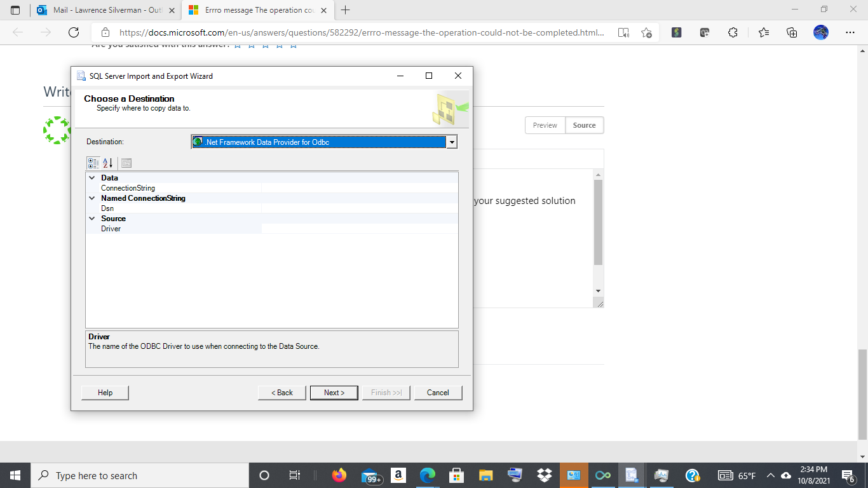Reload the page with refresh icon
Viewport: 868px width, 488px height.
[74, 32]
